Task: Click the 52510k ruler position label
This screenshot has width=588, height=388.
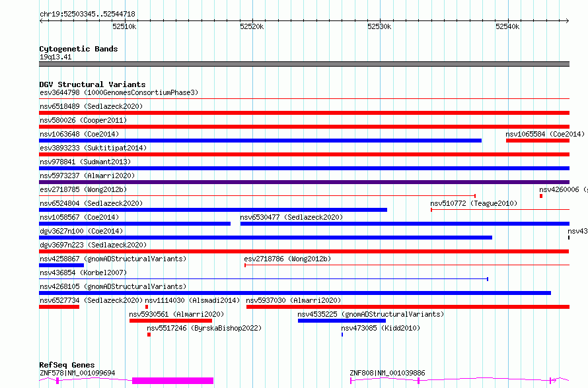Action: (x=124, y=26)
